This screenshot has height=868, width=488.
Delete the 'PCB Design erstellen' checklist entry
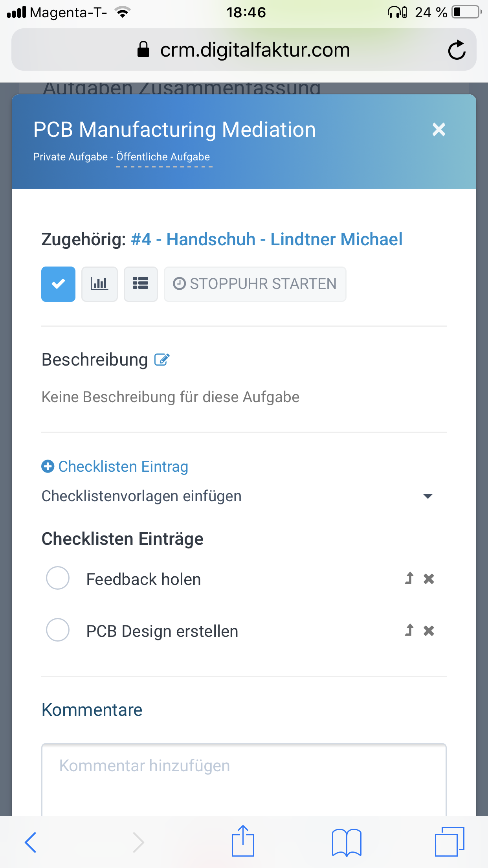[429, 631]
